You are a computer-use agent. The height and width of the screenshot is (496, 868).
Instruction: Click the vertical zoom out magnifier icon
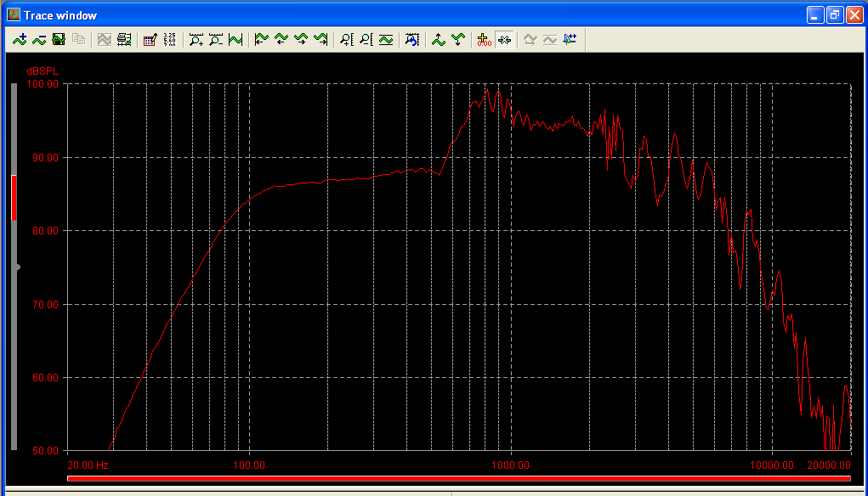coord(366,40)
